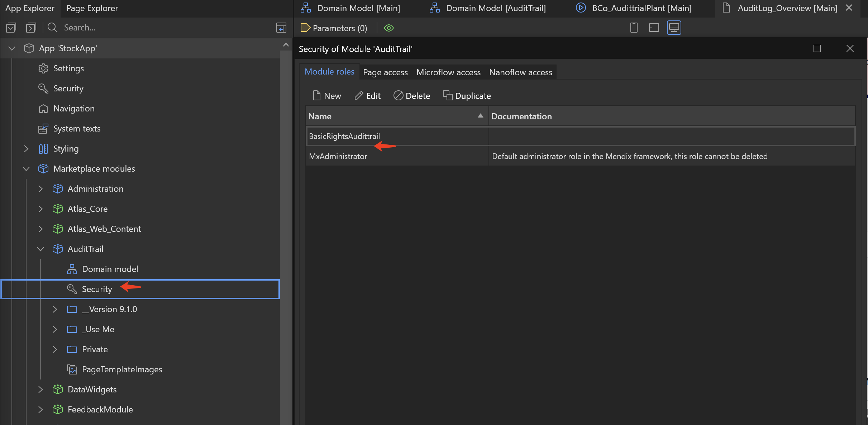868x425 pixels.
Task: Click the active-document sync icon beside the search box
Action: click(281, 28)
